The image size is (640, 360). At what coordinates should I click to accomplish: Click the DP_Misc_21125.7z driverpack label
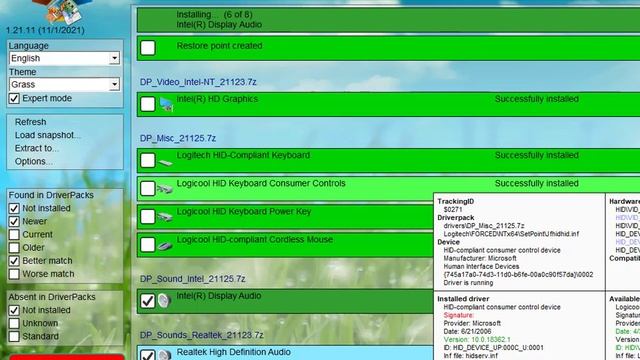(178, 138)
